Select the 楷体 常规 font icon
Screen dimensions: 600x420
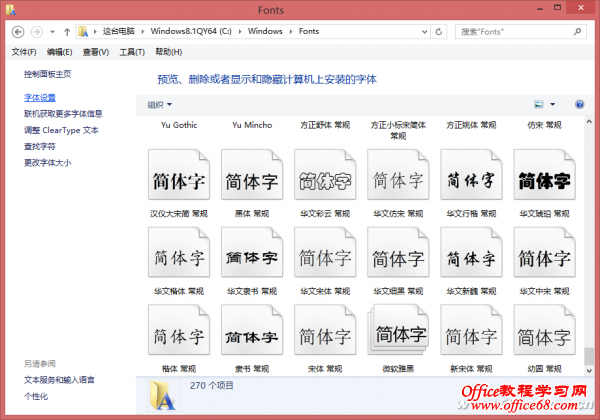[x=179, y=330]
